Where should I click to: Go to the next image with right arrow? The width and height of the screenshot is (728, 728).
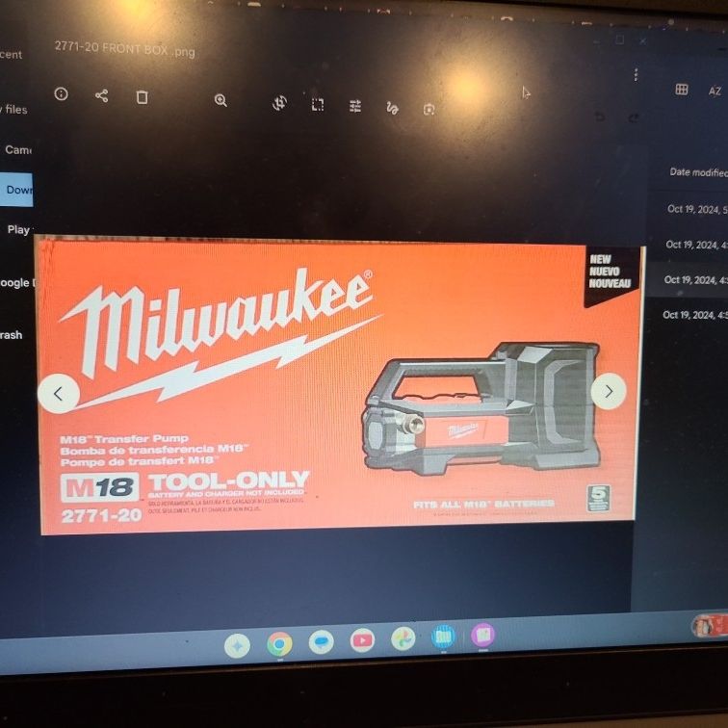pyautogui.click(x=609, y=391)
